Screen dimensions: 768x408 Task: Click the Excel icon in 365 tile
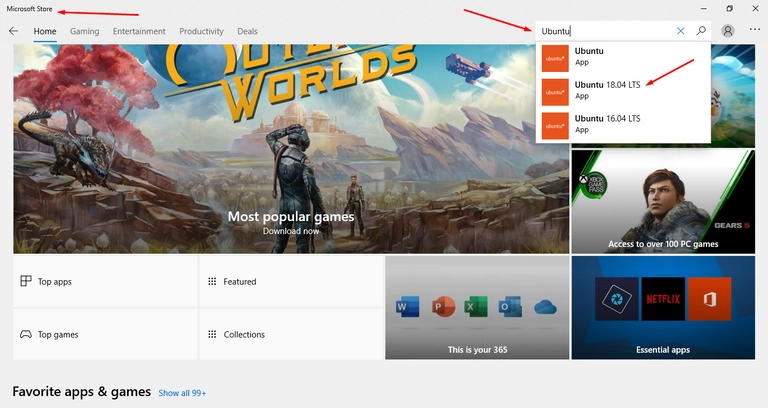coord(476,307)
